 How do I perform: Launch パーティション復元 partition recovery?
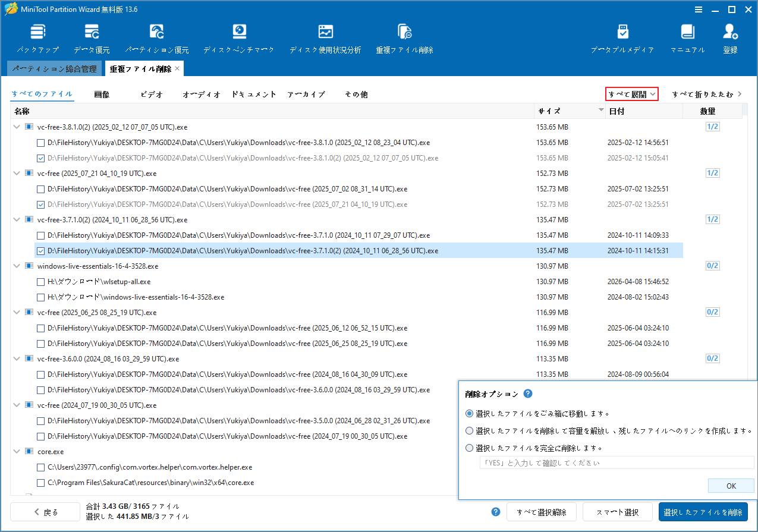[157, 39]
